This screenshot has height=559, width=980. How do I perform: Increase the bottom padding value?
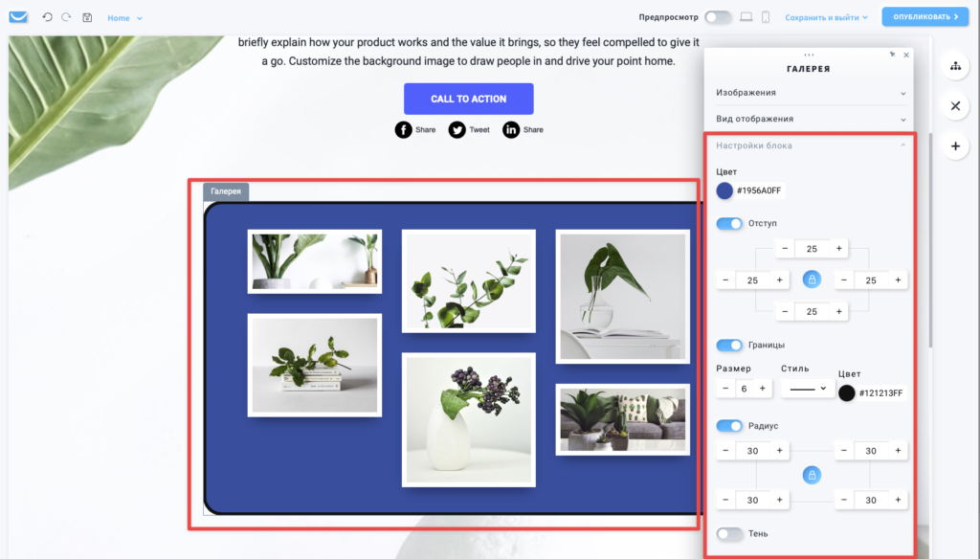coord(838,311)
